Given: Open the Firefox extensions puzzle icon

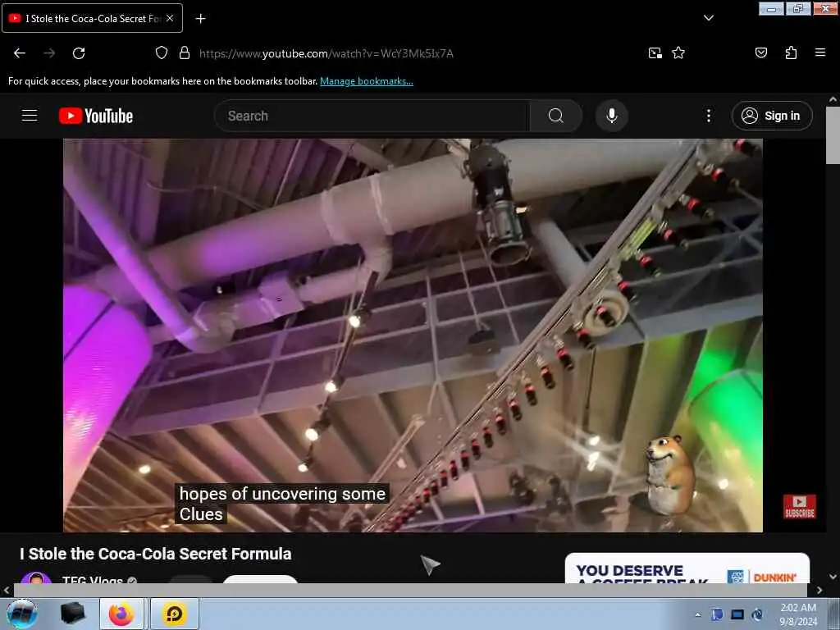Looking at the screenshot, I should click(x=791, y=52).
